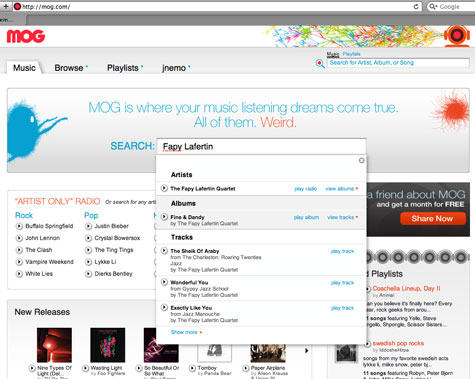Reload the page in browser

(x=416, y=7)
